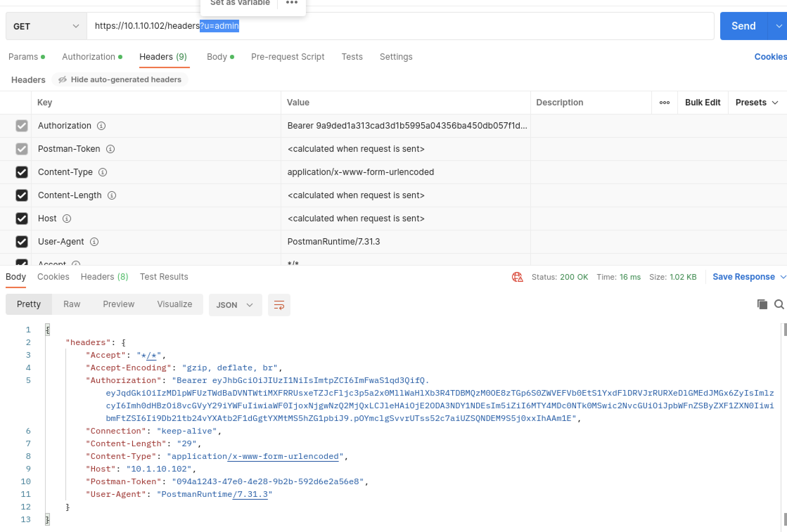Open Test Results tab
Screen dimensions: 787x532
(x=164, y=277)
